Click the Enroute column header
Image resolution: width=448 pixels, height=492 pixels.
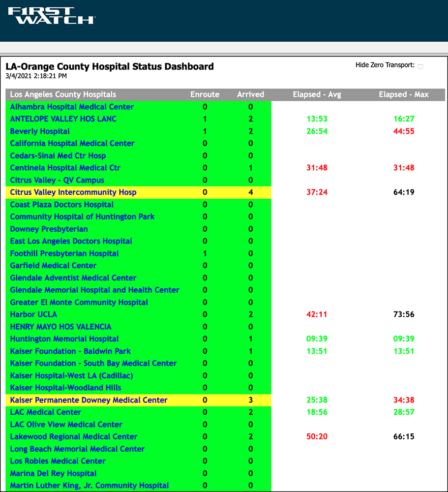point(205,94)
